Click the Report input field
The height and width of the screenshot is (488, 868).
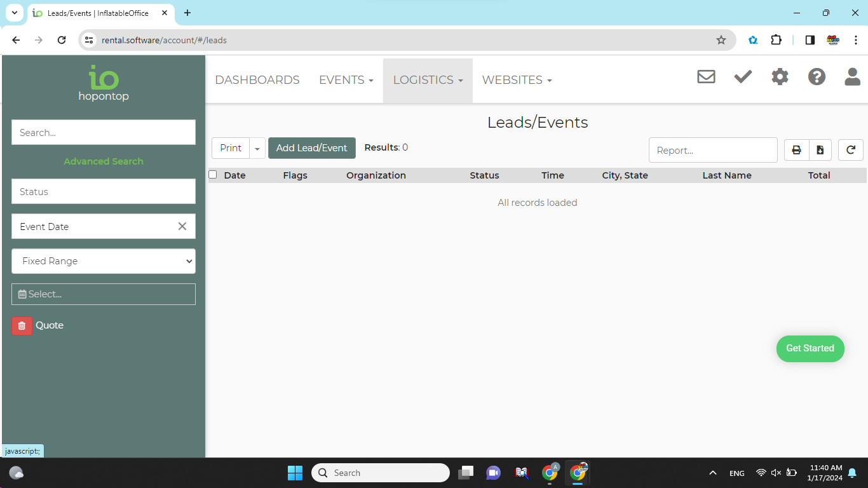712,150
